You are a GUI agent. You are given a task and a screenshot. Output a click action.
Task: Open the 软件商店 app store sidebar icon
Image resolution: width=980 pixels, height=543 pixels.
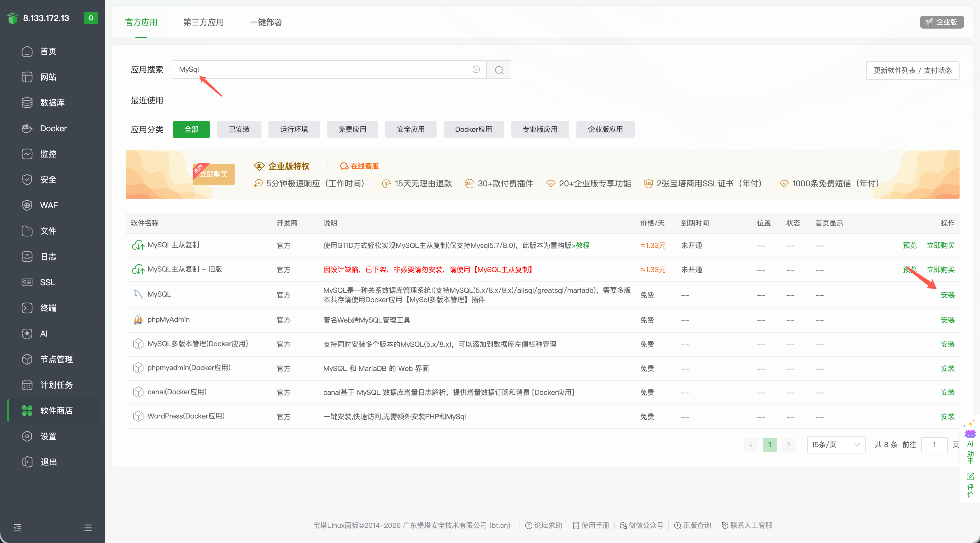pos(27,411)
